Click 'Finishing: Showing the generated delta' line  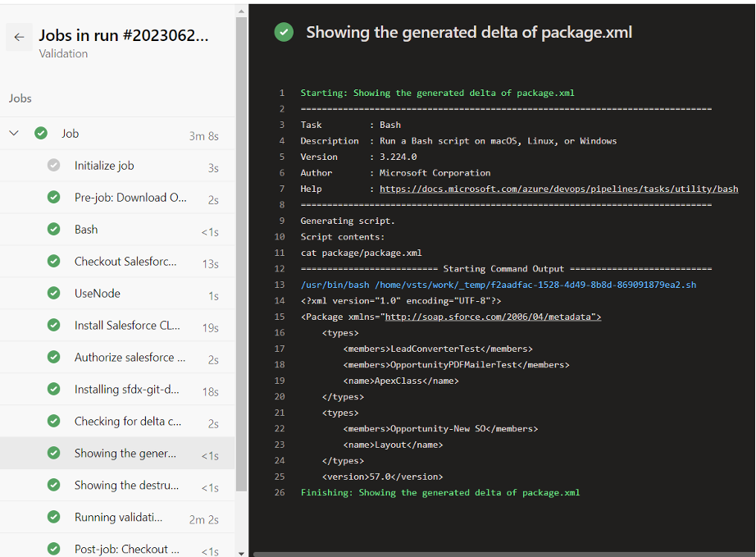tap(440, 492)
